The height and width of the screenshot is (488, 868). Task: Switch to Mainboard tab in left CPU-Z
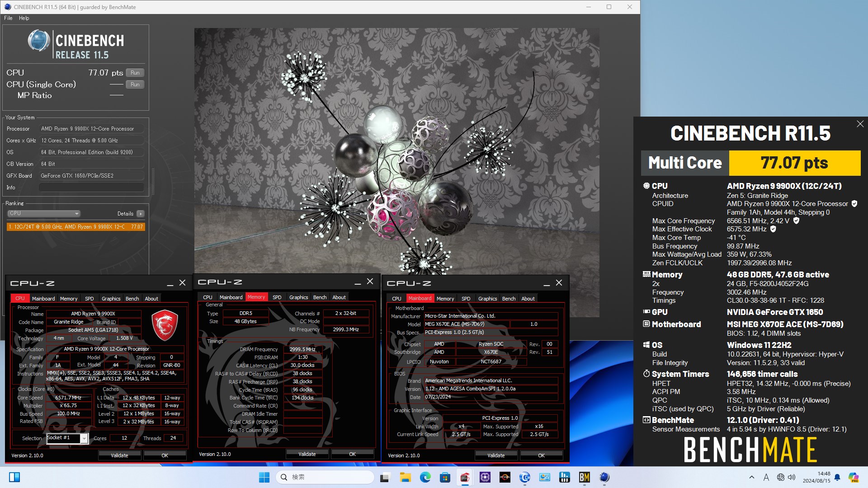click(x=43, y=299)
